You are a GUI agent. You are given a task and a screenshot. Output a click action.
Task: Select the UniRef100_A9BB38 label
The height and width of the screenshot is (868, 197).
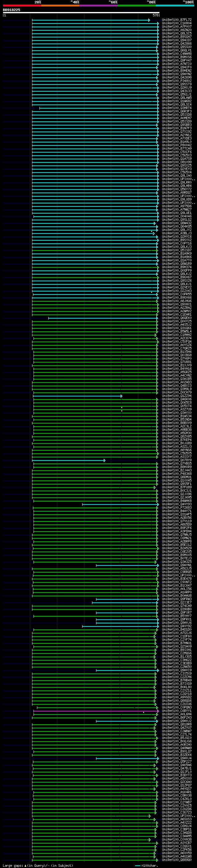[177, 430]
